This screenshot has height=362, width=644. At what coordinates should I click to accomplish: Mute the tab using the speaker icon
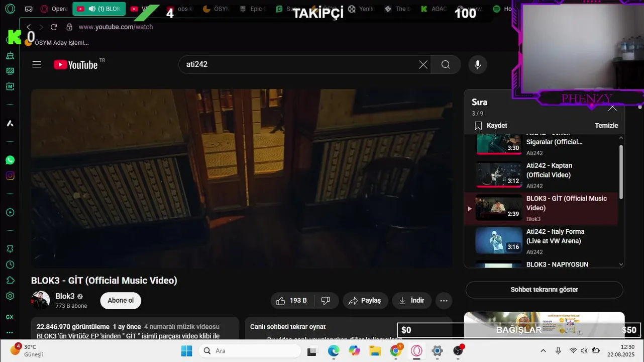click(x=92, y=9)
